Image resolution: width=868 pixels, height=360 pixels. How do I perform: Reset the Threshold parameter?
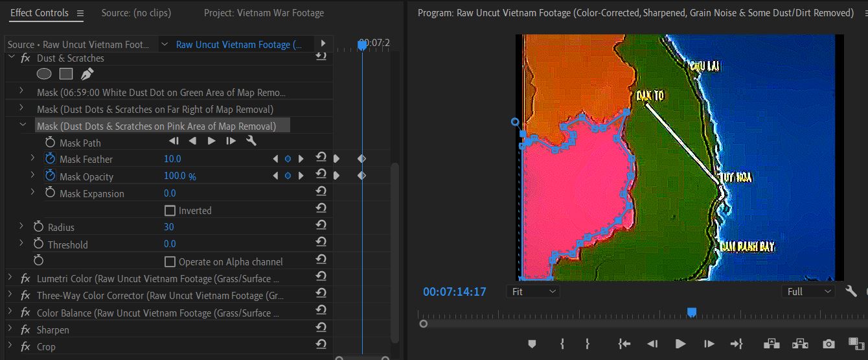point(321,242)
